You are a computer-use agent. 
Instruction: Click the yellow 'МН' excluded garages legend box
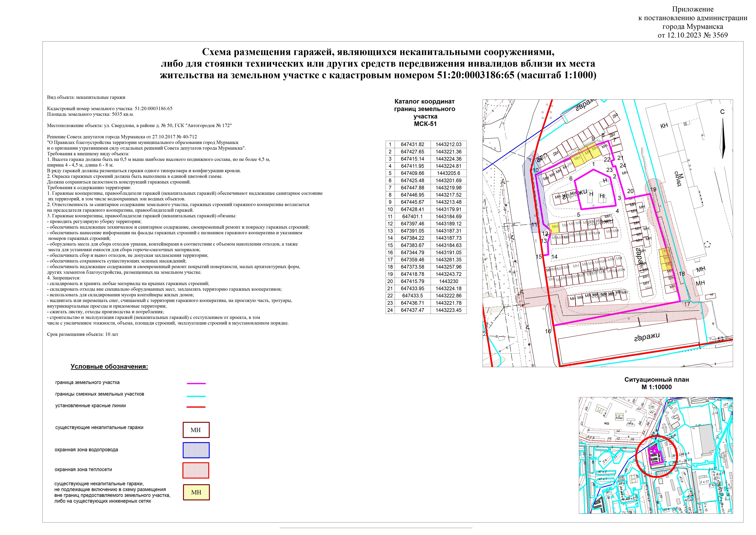(x=196, y=492)
